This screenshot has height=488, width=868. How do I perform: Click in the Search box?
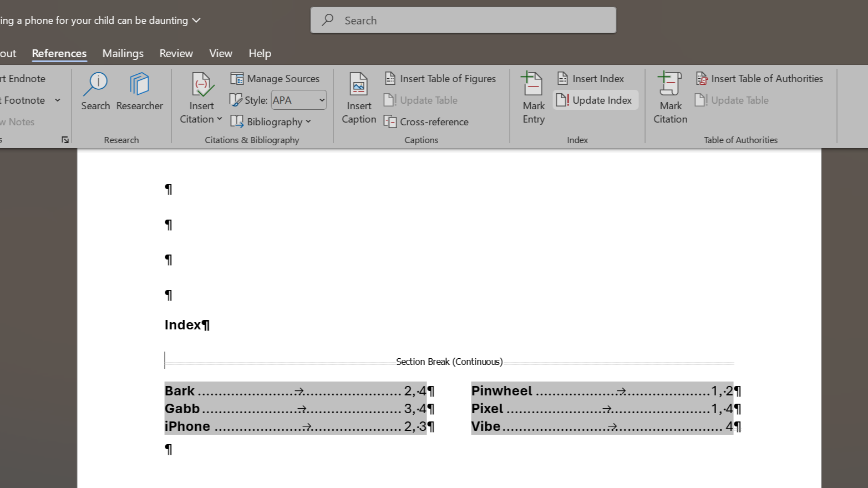click(x=463, y=21)
